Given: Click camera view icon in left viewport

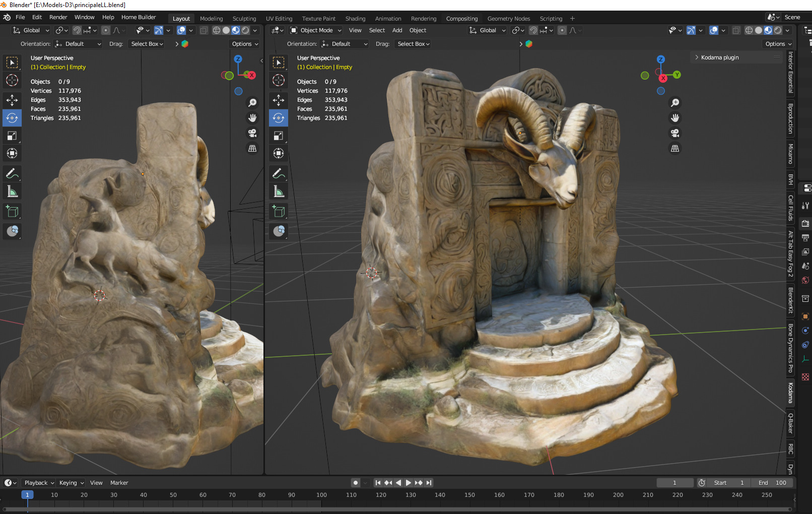Looking at the screenshot, I should coord(252,133).
